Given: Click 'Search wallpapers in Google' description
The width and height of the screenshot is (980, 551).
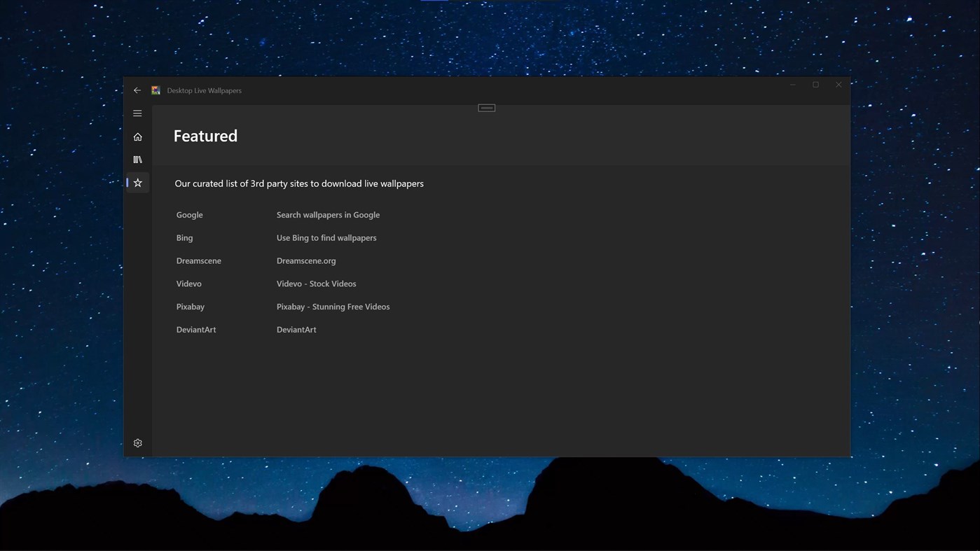Looking at the screenshot, I should [328, 215].
